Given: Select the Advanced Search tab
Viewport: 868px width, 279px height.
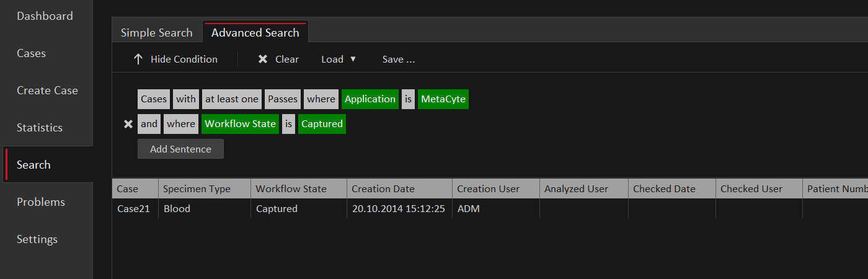Looking at the screenshot, I should tap(255, 33).
